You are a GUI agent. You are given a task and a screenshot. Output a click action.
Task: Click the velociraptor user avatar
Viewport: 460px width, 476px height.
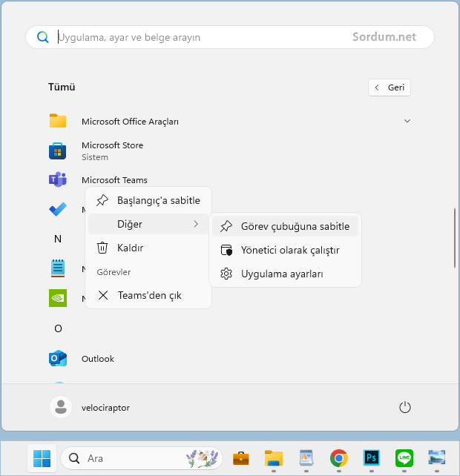pyautogui.click(x=61, y=407)
